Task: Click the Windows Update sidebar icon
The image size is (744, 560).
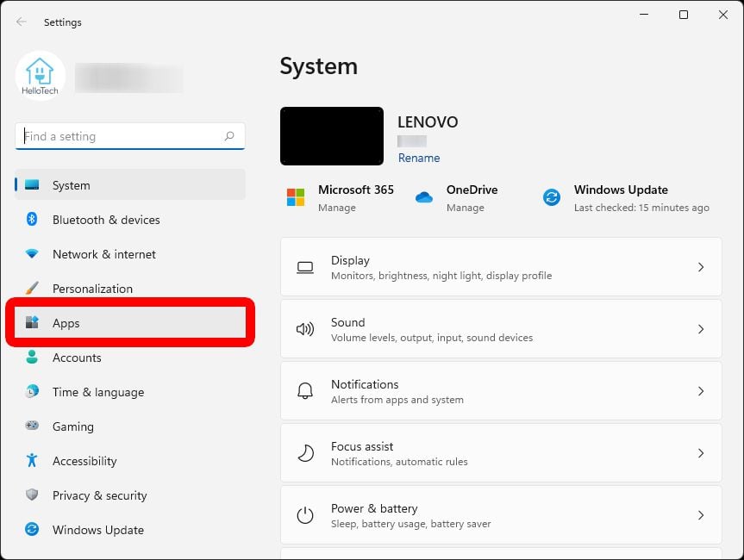Action: pyautogui.click(x=32, y=529)
